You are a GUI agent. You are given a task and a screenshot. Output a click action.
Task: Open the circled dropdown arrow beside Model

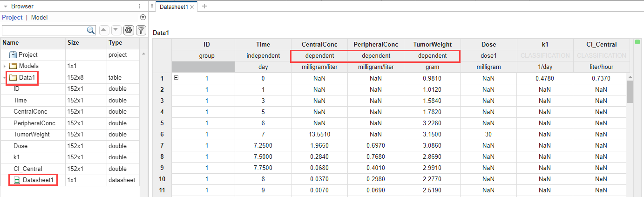[143, 18]
